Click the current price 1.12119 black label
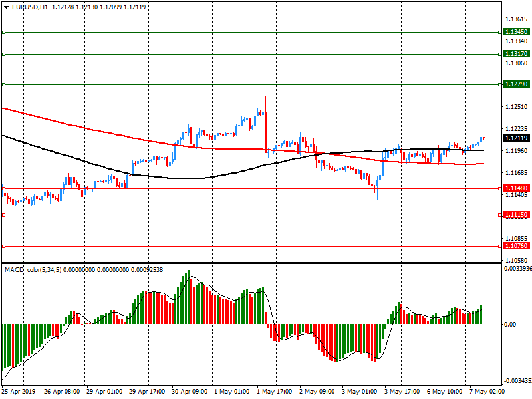 click(x=516, y=138)
